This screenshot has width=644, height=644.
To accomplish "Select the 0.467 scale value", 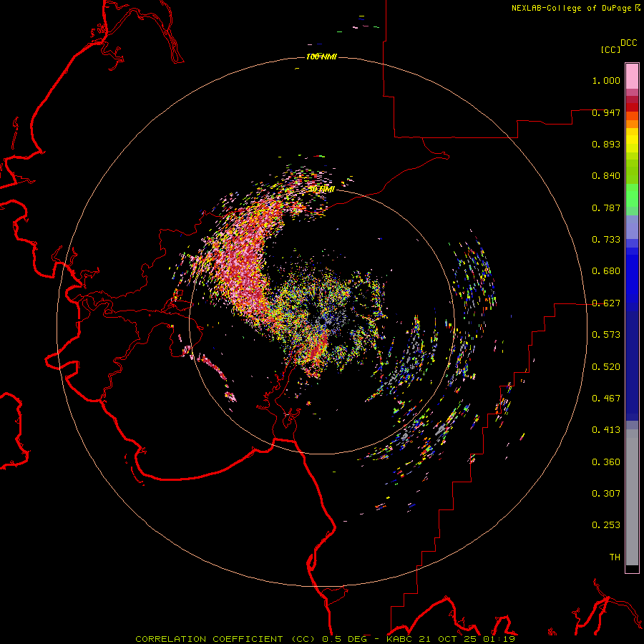I will tap(606, 399).
